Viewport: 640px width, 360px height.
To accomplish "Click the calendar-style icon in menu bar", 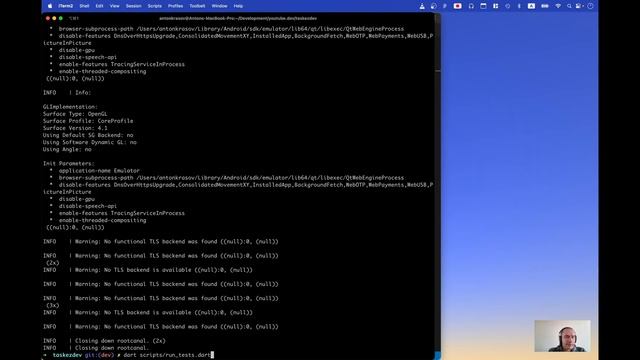I will click(483, 6).
